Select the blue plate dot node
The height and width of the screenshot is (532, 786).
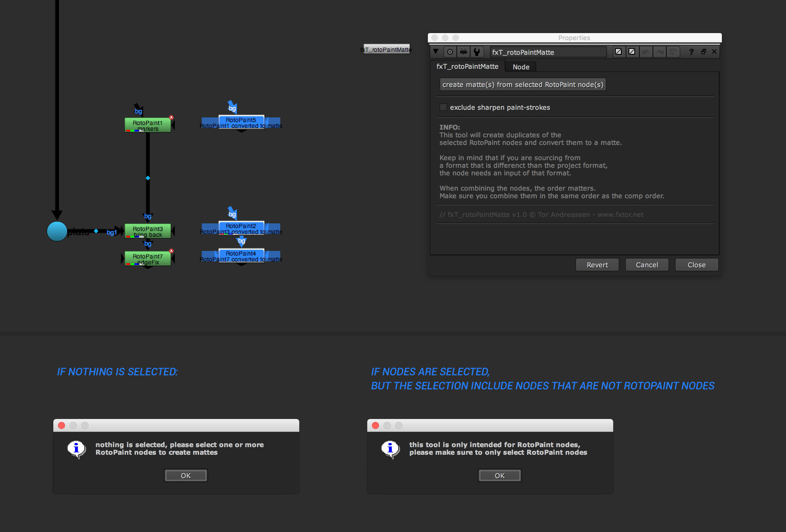click(x=57, y=231)
